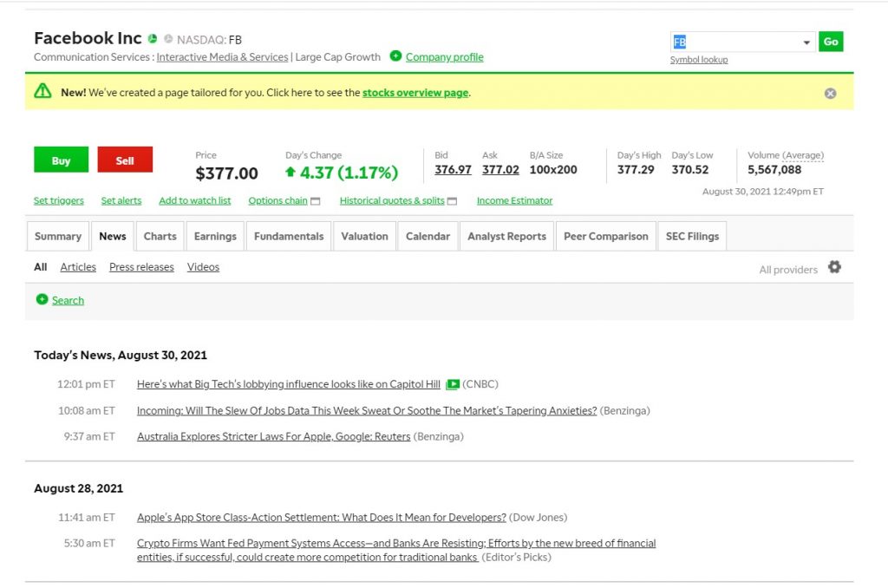Filter news by Videos
This screenshot has width=888, height=588.
click(203, 267)
